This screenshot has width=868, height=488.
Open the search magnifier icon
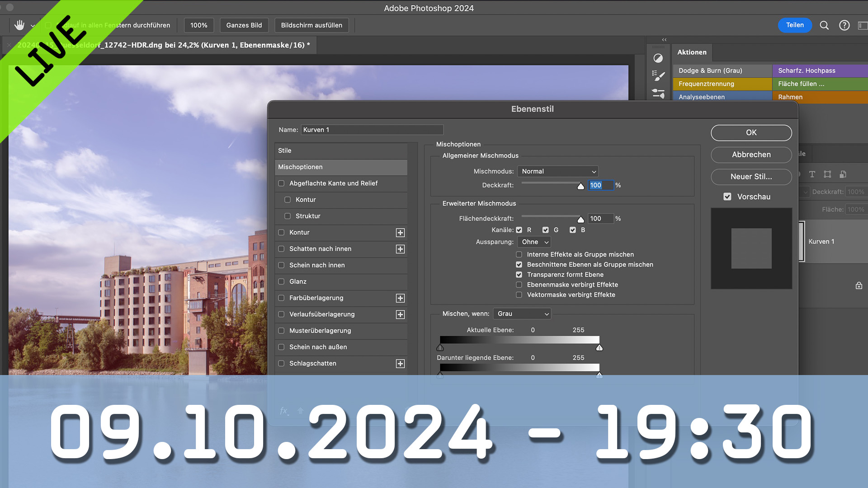pyautogui.click(x=824, y=25)
